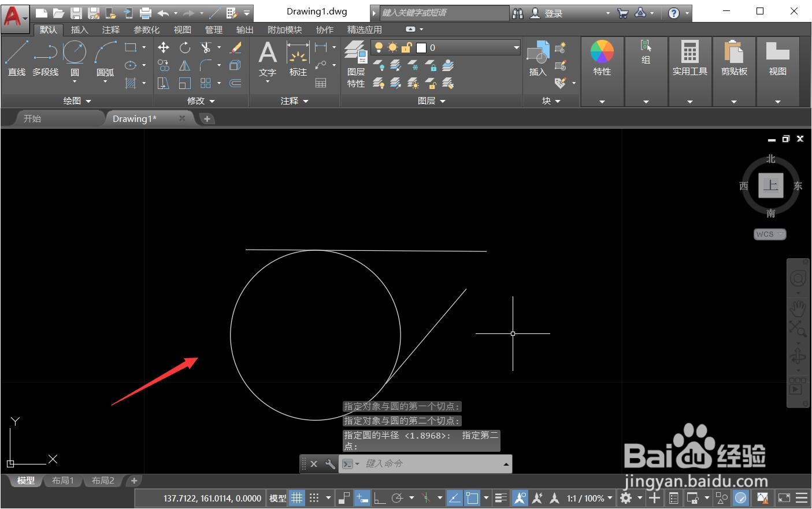Select the Line (直线) drawing tool

click(17, 58)
